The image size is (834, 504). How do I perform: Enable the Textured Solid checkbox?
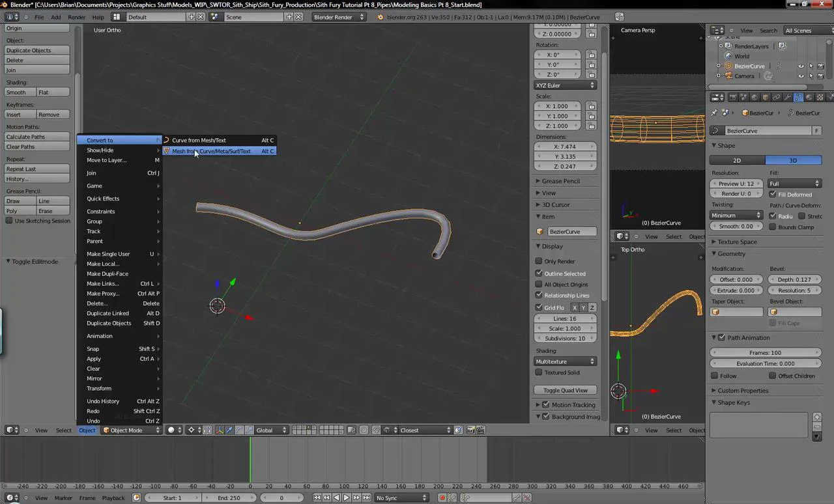pos(539,372)
